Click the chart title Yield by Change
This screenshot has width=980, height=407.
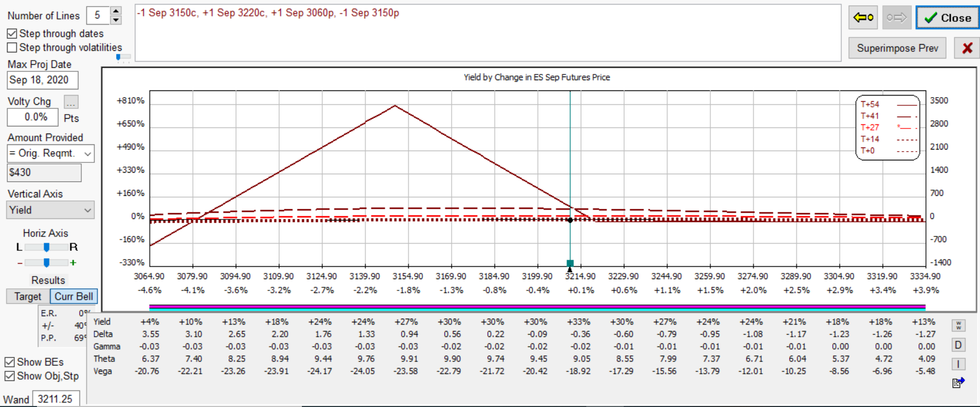point(537,78)
